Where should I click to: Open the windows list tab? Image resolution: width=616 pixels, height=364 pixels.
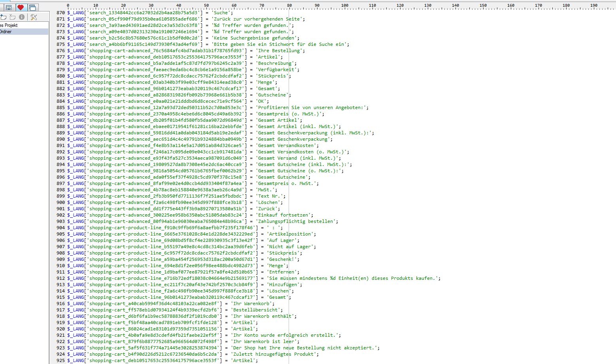pyautogui.click(x=32, y=7)
